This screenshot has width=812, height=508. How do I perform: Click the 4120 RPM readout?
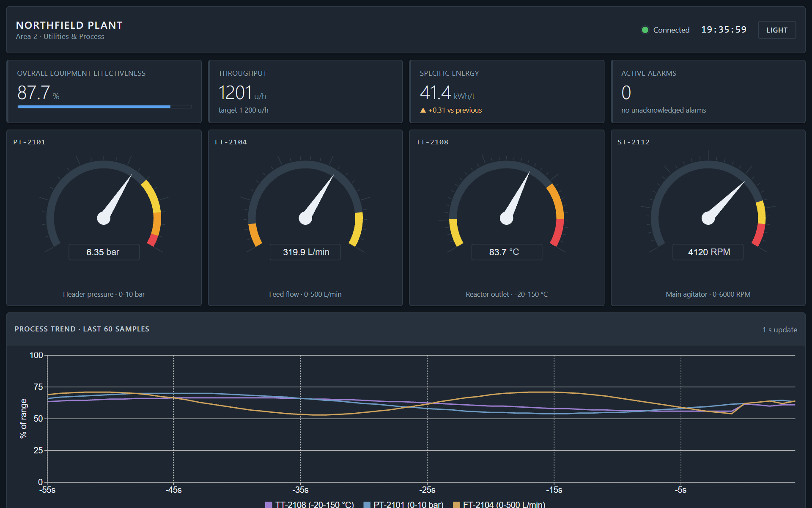pos(708,252)
